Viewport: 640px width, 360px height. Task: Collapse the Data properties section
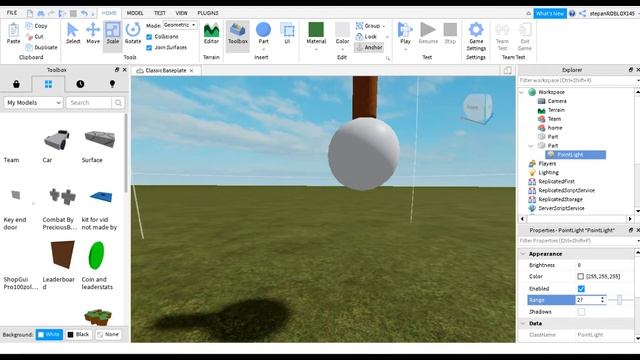click(x=522, y=323)
